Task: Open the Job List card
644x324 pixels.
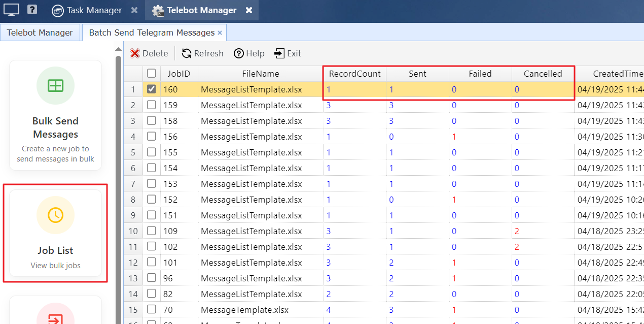Action: point(56,233)
